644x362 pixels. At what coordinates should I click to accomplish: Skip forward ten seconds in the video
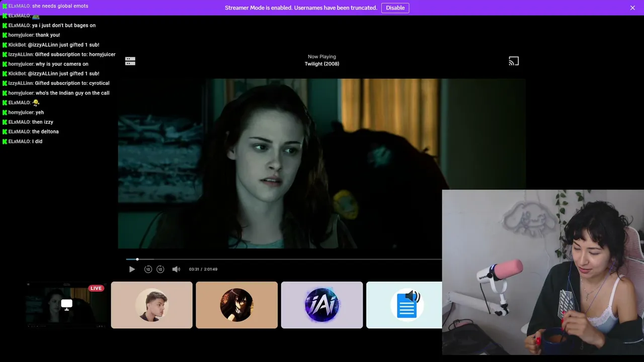[160, 269]
